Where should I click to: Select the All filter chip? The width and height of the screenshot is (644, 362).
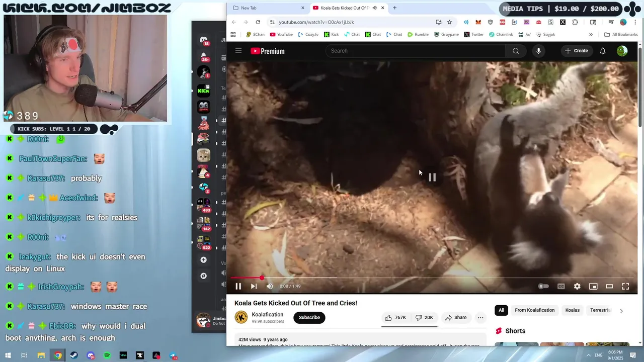tap(501, 310)
